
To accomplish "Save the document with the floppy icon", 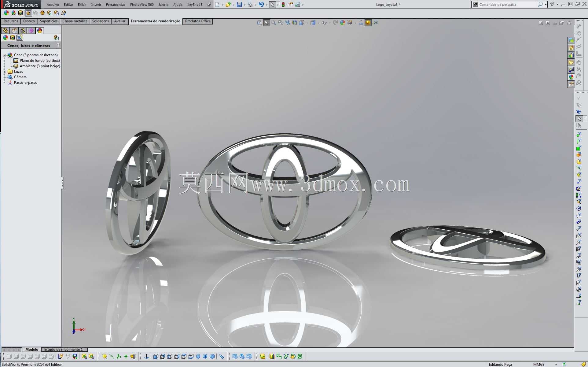I will 239,5.
